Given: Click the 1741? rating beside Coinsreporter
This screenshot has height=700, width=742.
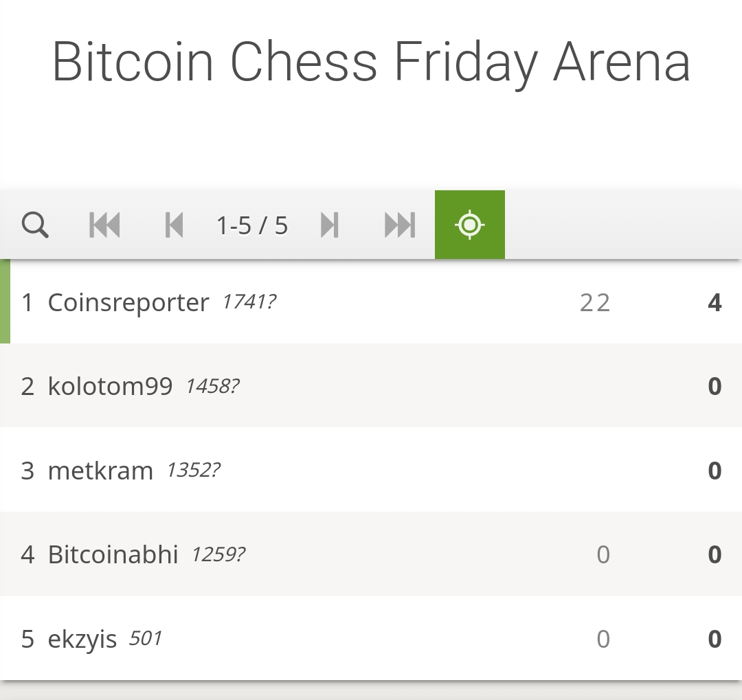Looking at the screenshot, I should 249,302.
